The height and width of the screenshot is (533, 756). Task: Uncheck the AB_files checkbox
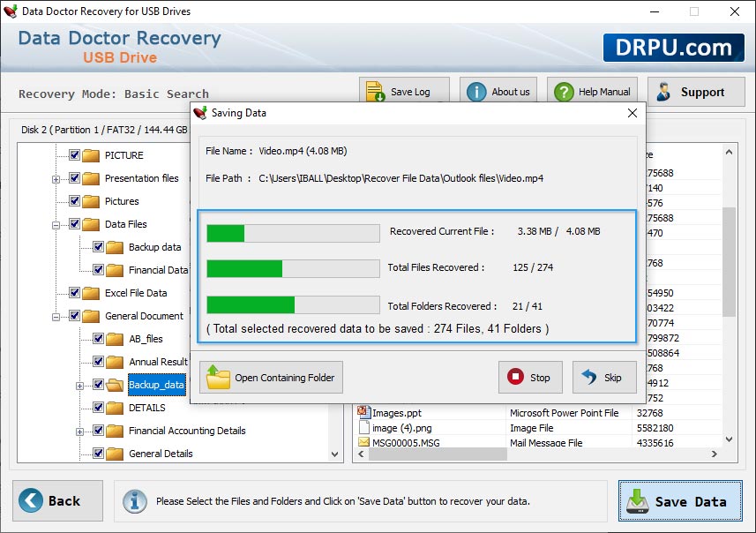98,339
